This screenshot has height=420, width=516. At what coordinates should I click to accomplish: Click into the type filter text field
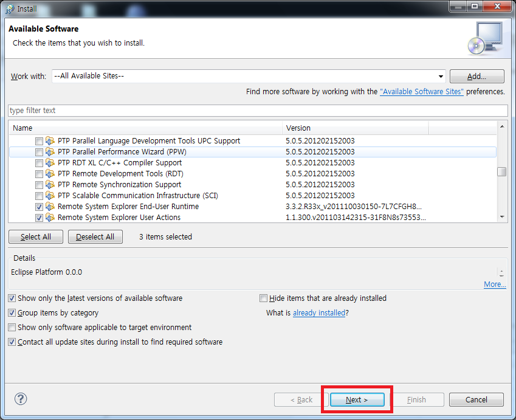click(x=258, y=111)
